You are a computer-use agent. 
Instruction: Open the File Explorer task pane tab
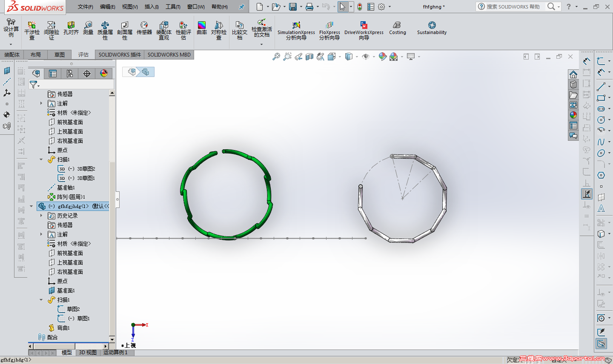573,94
